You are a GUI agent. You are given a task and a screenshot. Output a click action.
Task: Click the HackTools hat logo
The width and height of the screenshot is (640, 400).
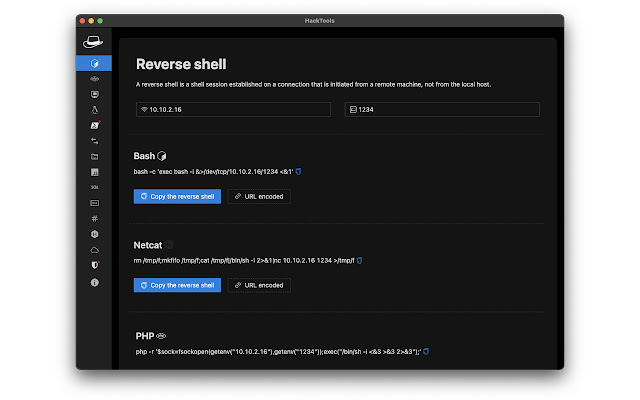(x=93, y=42)
